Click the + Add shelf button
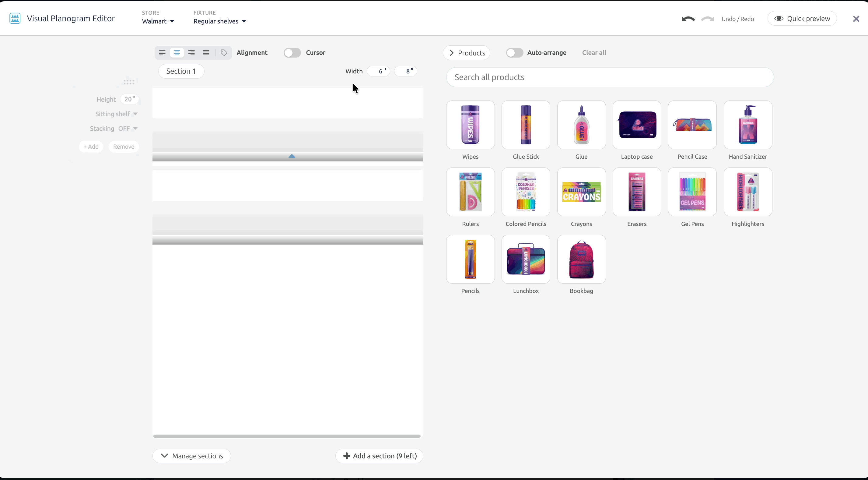The width and height of the screenshot is (868, 480). [91, 146]
